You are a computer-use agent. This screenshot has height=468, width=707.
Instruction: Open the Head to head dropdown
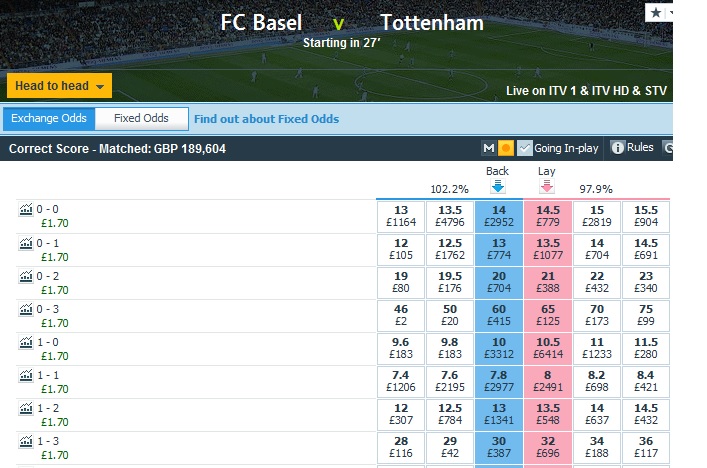pyautogui.click(x=60, y=86)
